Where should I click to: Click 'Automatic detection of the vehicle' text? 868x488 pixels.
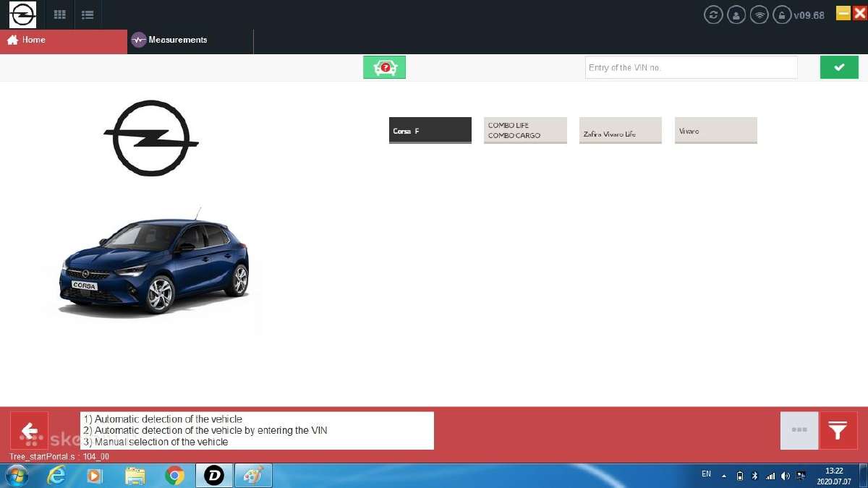(x=169, y=419)
